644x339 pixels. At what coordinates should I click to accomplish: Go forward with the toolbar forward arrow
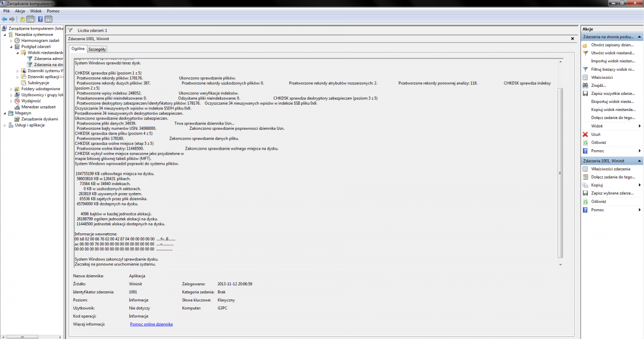pos(12,19)
